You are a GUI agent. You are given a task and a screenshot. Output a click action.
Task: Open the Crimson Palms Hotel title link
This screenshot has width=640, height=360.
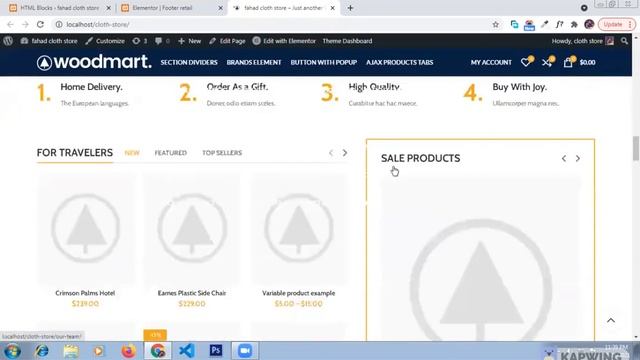[85, 293]
